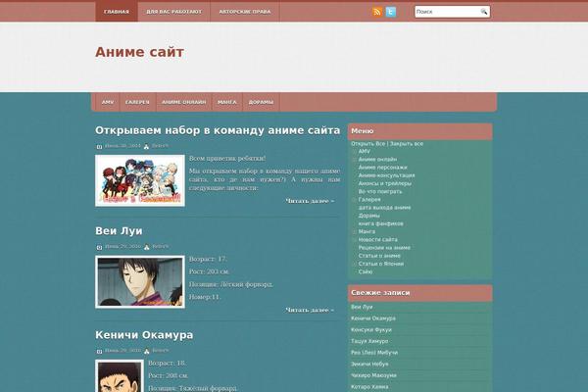The image size is (588, 392).
Task: Click calendar icon under Веи Луи
Action: click(x=99, y=247)
